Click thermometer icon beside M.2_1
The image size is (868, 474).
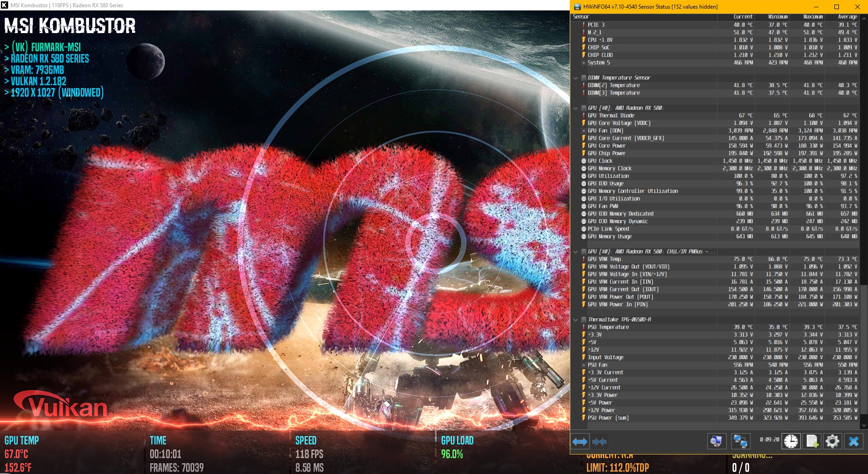[x=584, y=32]
